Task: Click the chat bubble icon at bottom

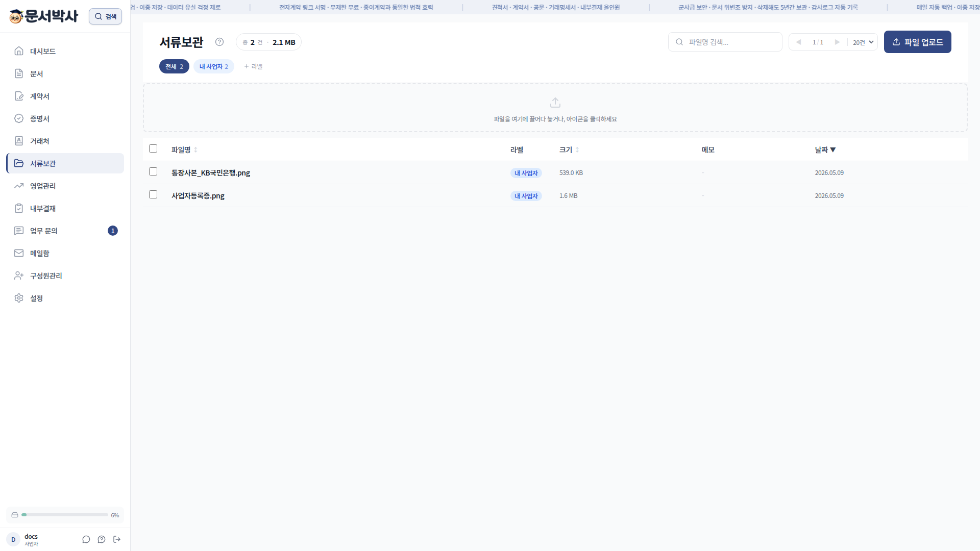Action: (86, 539)
